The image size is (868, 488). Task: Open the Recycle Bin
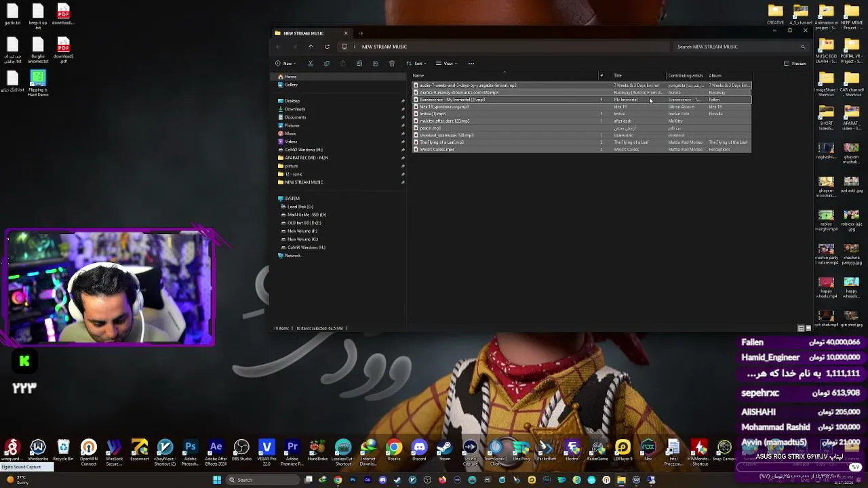(x=63, y=451)
